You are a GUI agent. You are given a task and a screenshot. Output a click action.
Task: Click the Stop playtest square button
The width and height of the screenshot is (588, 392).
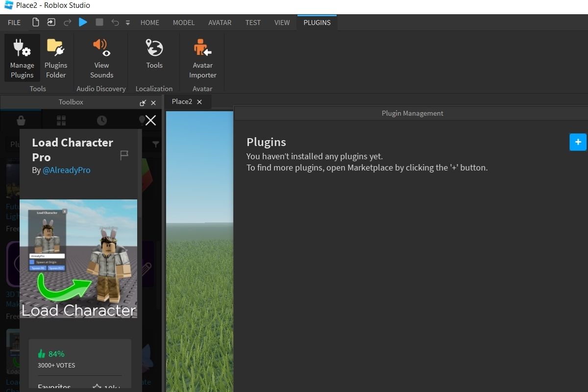(x=99, y=22)
